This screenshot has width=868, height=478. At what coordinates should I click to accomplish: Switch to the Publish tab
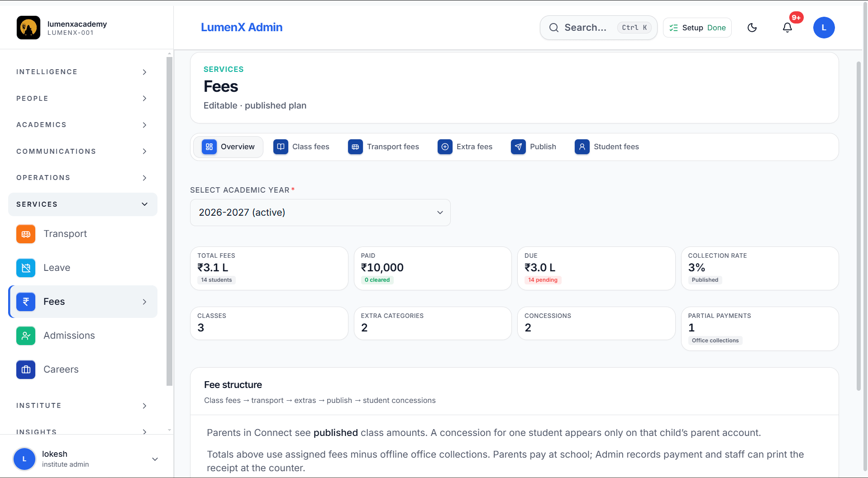pyautogui.click(x=534, y=147)
